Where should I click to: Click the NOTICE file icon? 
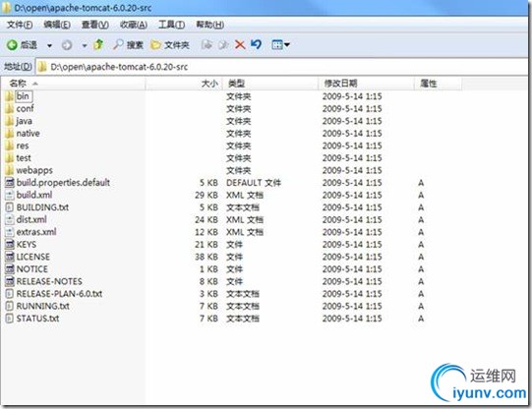[10, 269]
